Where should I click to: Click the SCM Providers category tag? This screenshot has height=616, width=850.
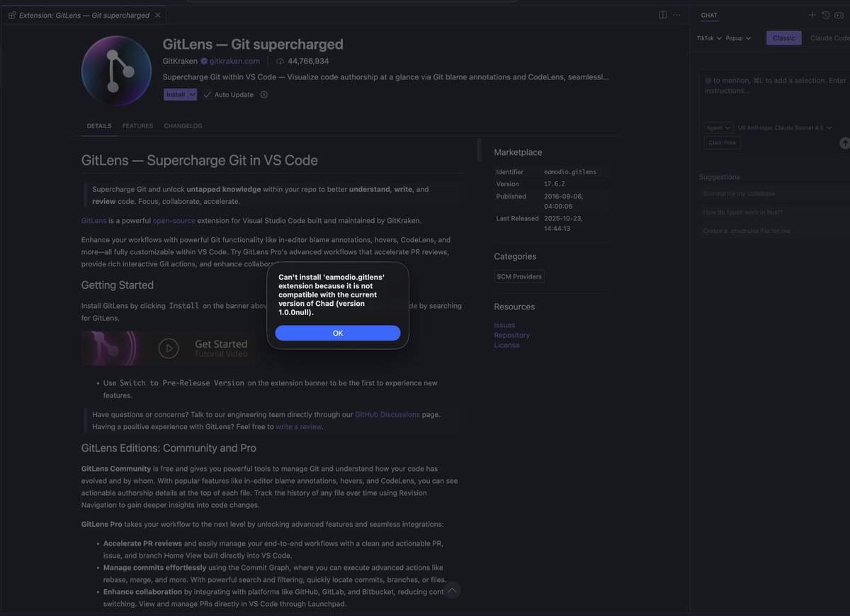coord(519,276)
